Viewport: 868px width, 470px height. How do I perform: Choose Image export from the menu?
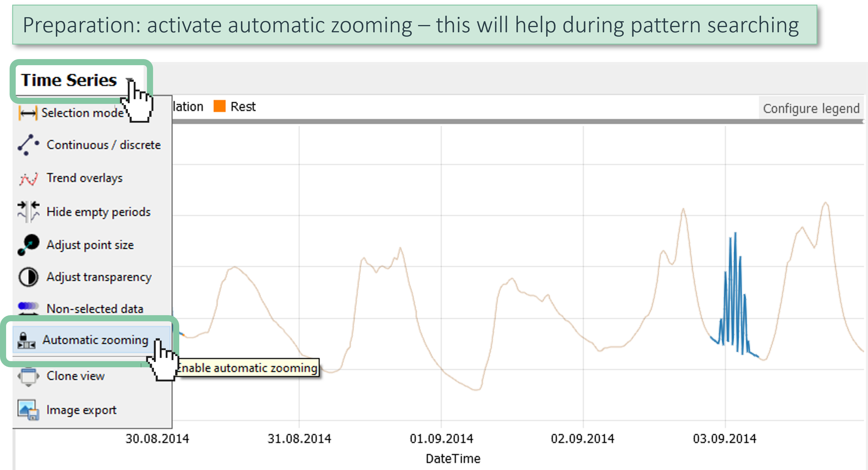(x=81, y=410)
